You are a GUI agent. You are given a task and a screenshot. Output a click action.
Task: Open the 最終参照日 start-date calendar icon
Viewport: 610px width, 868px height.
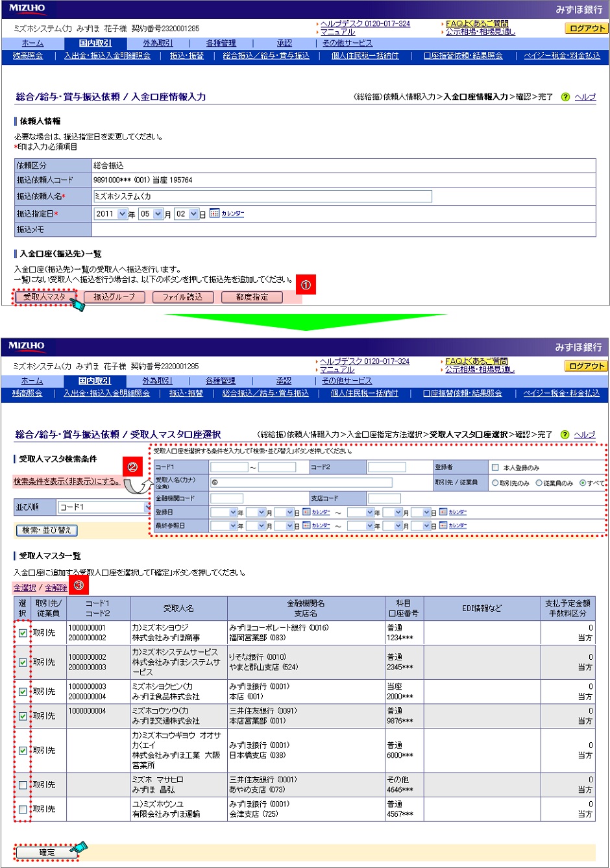tap(307, 525)
